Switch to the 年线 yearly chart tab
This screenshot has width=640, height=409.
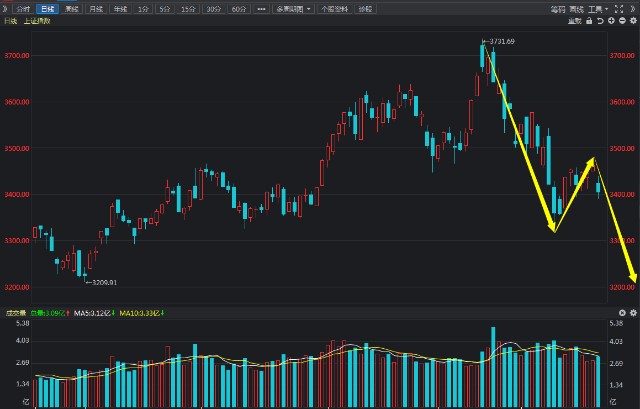pos(120,9)
